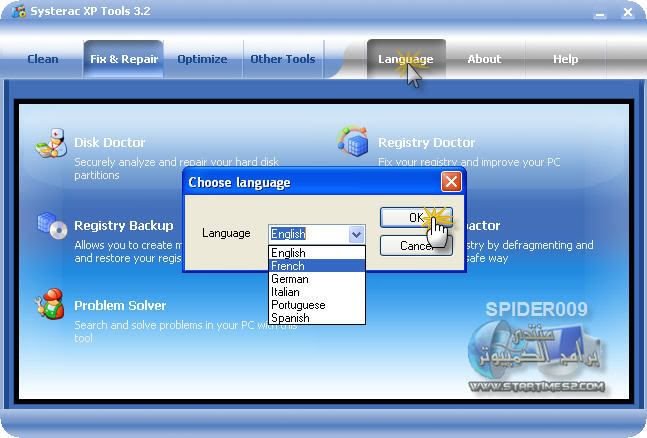This screenshot has width=647, height=438.
Task: Choose English from the language list
Action: click(x=317, y=253)
